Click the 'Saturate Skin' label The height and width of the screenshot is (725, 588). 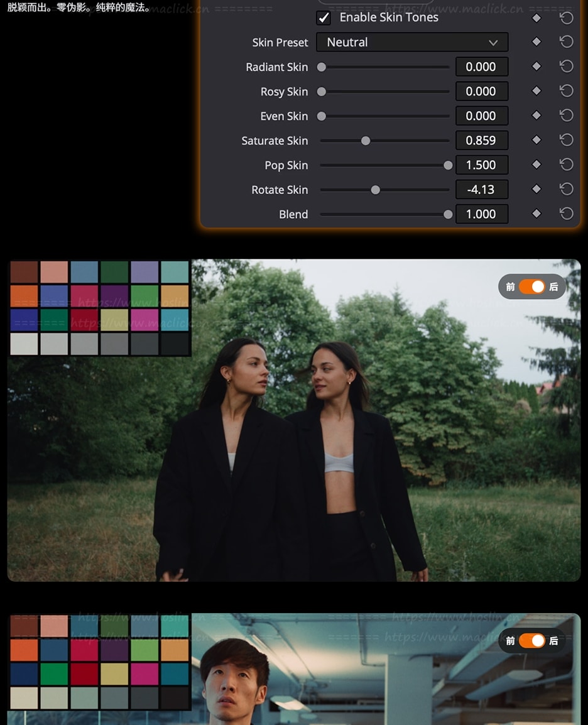pyautogui.click(x=275, y=141)
